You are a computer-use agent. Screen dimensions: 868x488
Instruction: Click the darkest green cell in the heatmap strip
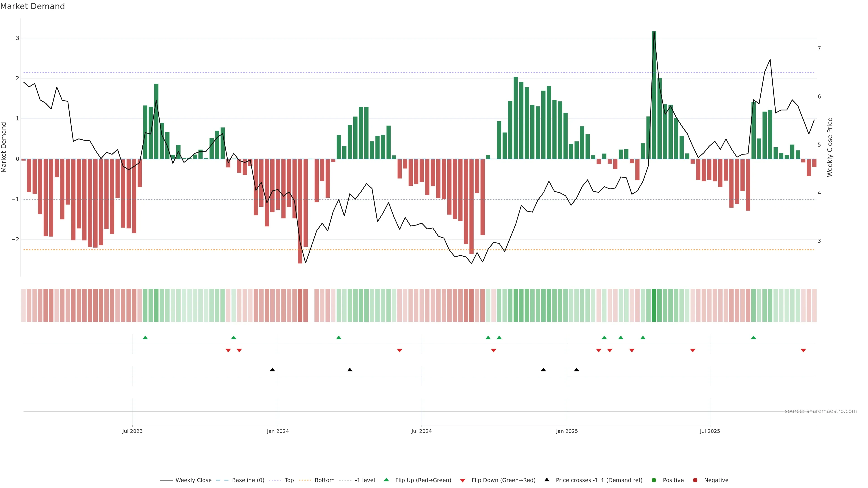tap(654, 305)
